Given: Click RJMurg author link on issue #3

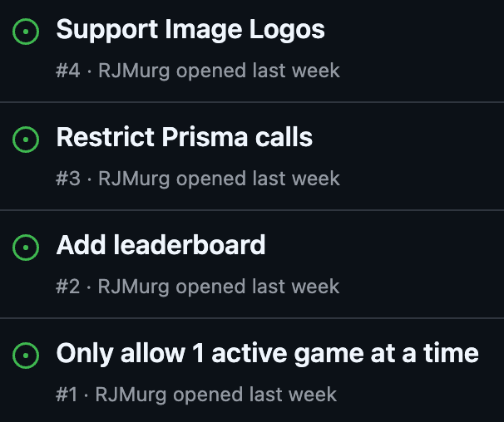Looking at the screenshot, I should 135,179.
